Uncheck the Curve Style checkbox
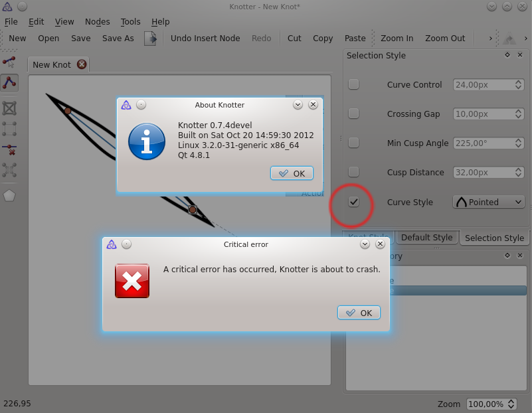This screenshot has height=413, width=532. click(353, 202)
